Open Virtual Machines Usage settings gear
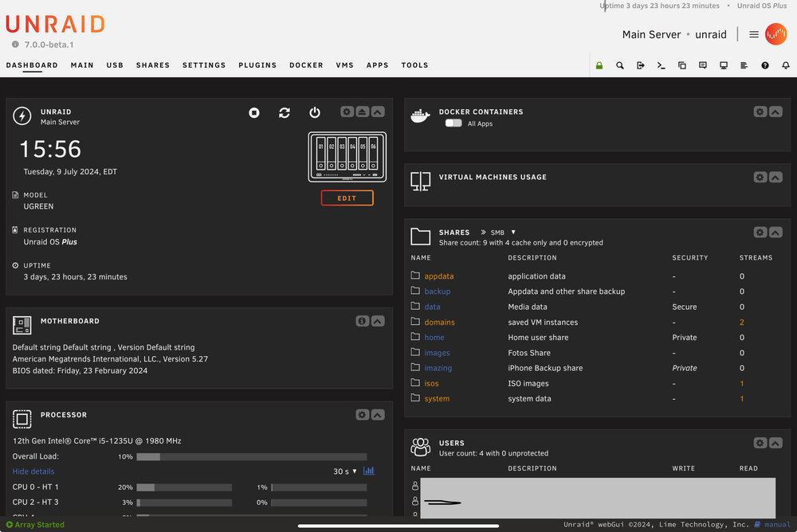Viewport: 797px width, 532px height. coord(760,178)
